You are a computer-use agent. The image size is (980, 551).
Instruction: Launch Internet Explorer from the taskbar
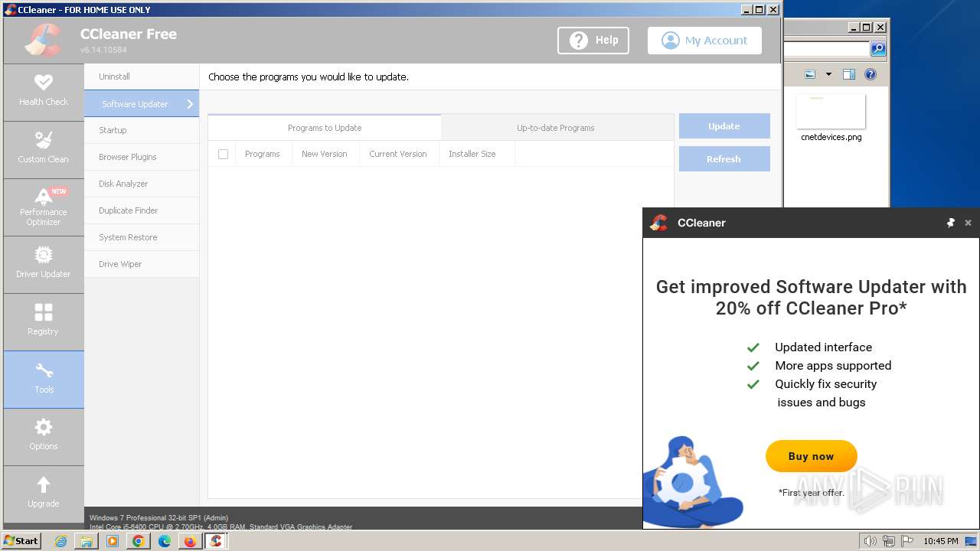pos(60,541)
